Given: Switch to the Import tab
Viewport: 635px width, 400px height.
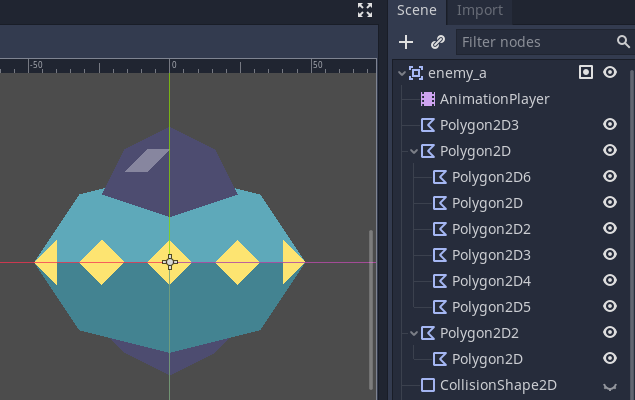Looking at the screenshot, I should pos(479,11).
